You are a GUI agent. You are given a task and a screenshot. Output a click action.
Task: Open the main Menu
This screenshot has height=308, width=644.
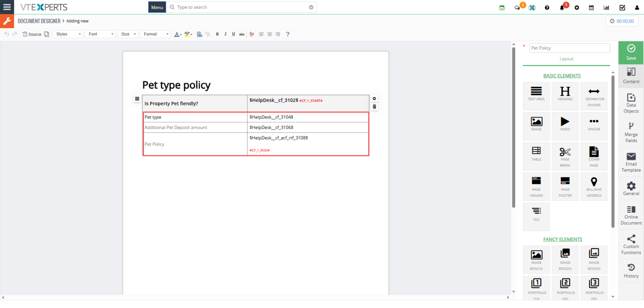(157, 7)
